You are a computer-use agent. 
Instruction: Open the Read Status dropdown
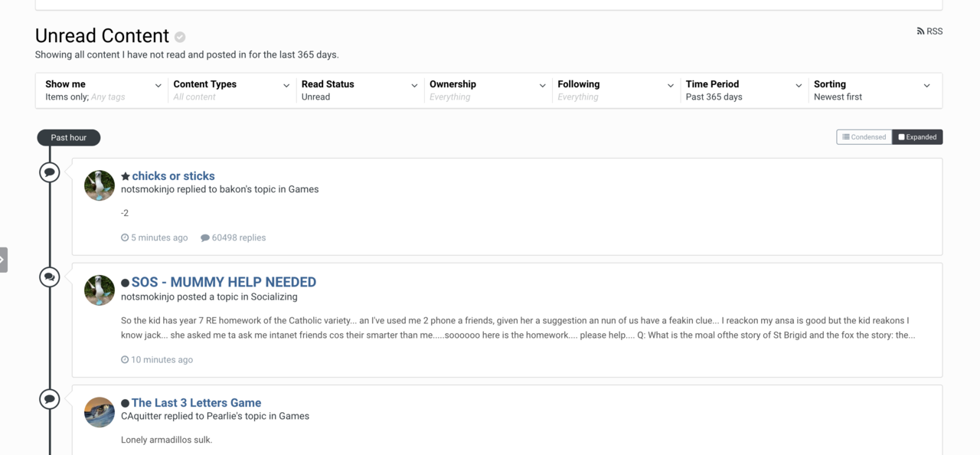359,90
